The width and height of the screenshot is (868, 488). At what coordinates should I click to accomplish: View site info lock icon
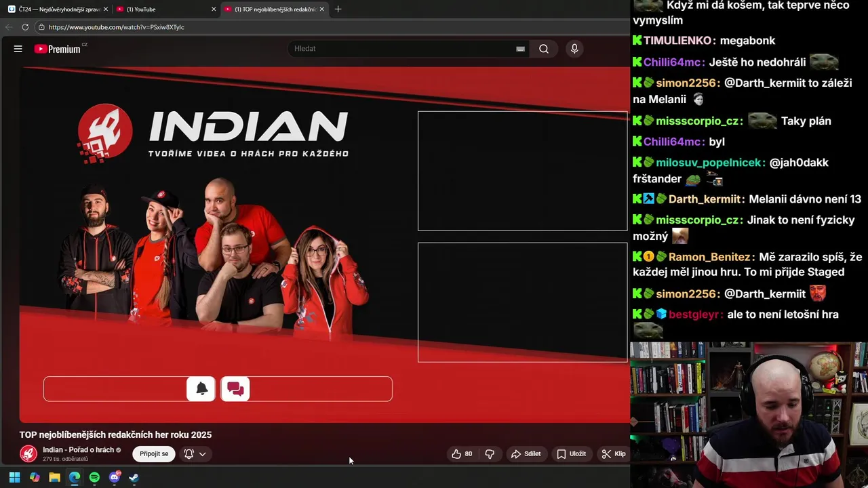pos(41,27)
